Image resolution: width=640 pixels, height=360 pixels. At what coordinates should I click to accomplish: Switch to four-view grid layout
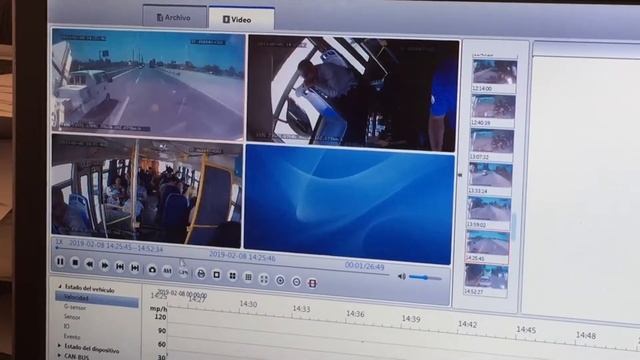coord(233,276)
